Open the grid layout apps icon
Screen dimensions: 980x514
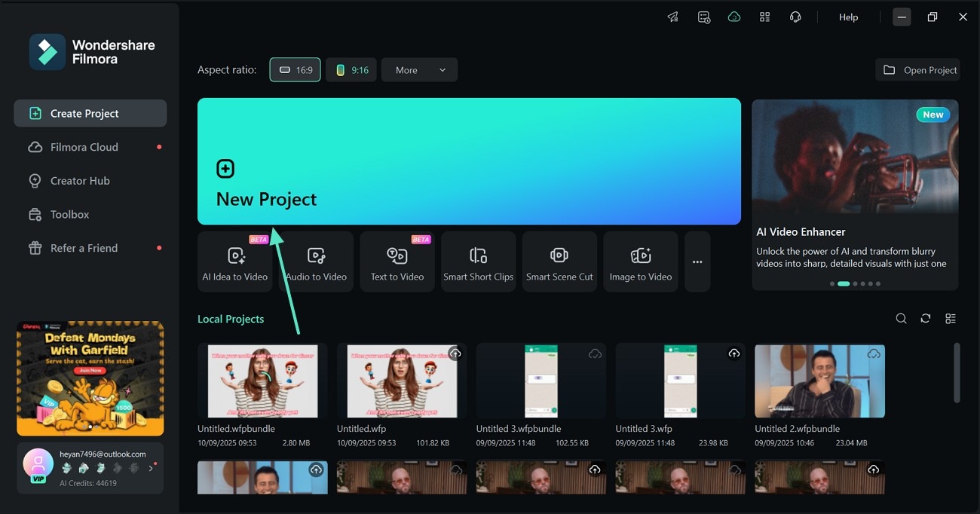point(764,17)
